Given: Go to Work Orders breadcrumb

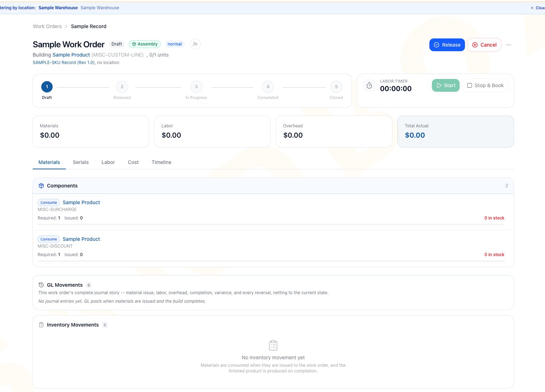Looking at the screenshot, I should click(47, 26).
